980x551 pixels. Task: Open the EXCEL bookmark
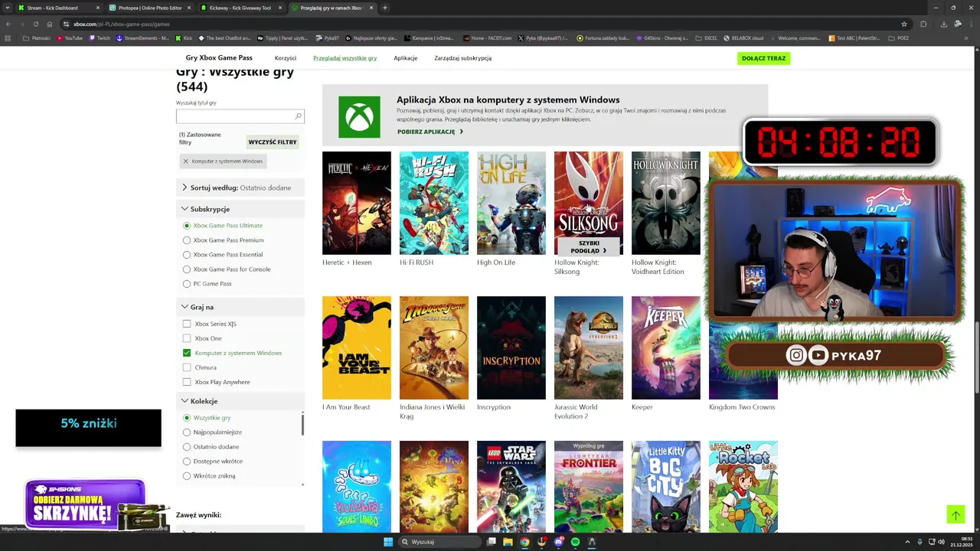point(706,37)
